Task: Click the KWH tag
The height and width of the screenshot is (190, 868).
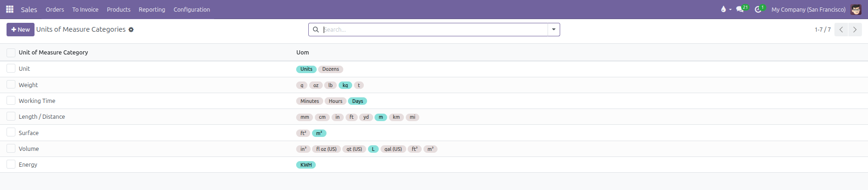Action: click(306, 165)
